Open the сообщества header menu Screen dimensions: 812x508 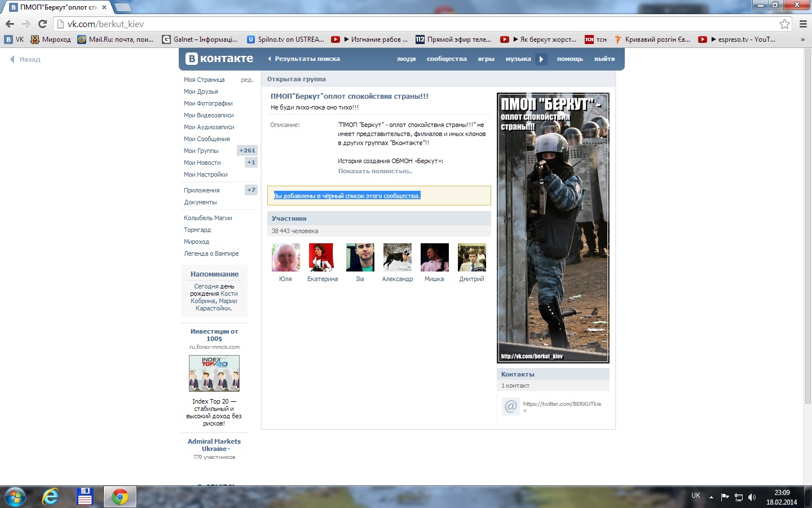click(x=447, y=59)
